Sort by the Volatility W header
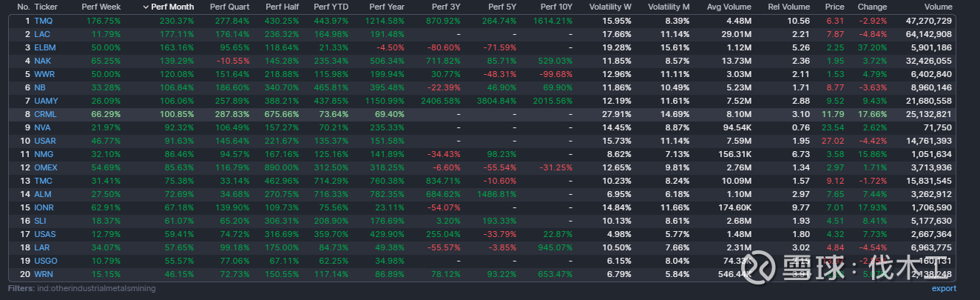The width and height of the screenshot is (980, 300). pos(610,7)
